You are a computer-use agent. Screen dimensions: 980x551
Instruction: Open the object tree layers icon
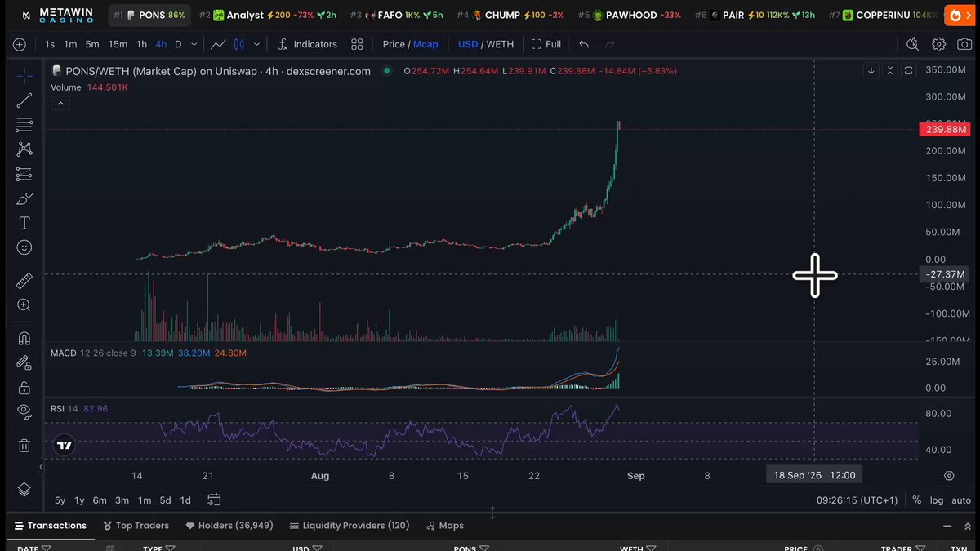[24, 489]
